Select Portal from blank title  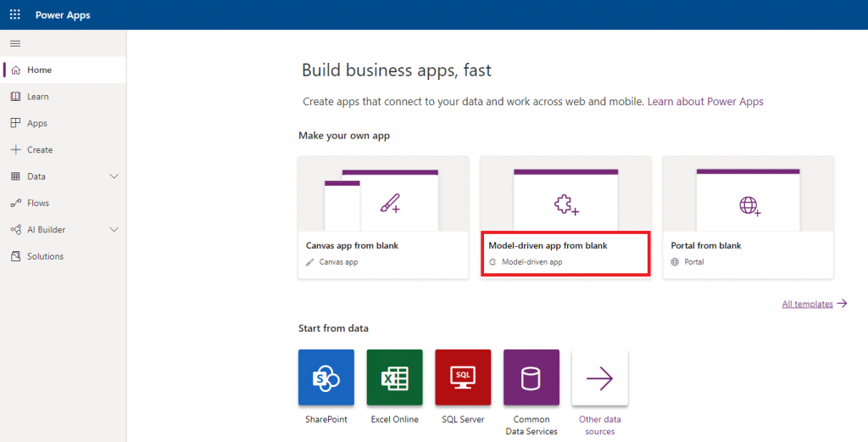[706, 245]
